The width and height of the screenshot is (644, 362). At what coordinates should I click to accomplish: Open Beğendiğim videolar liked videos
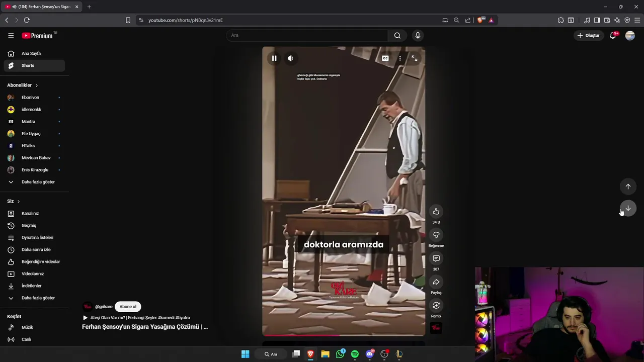[34, 262]
